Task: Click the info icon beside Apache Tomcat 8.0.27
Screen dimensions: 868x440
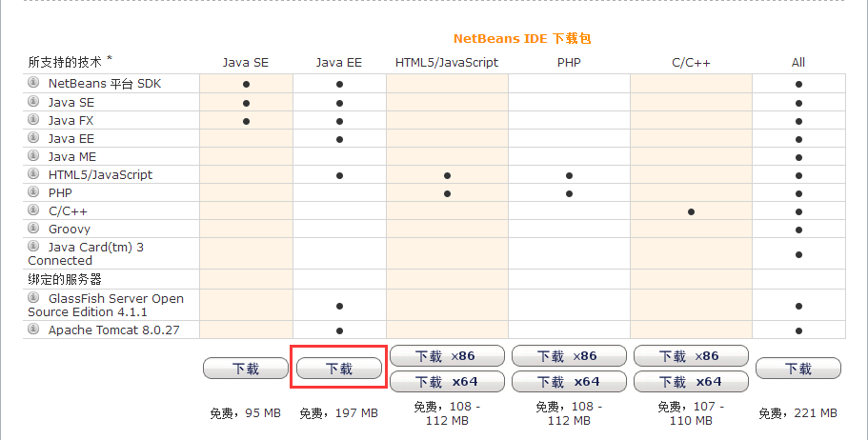Action: coord(33,329)
